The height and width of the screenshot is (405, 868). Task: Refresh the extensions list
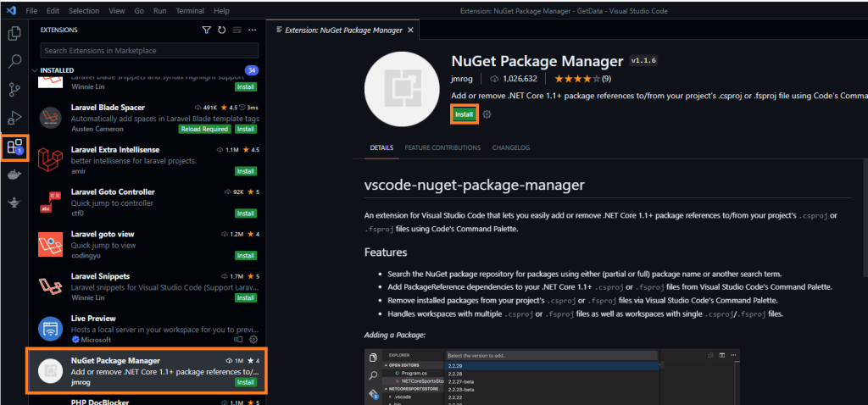[222, 30]
